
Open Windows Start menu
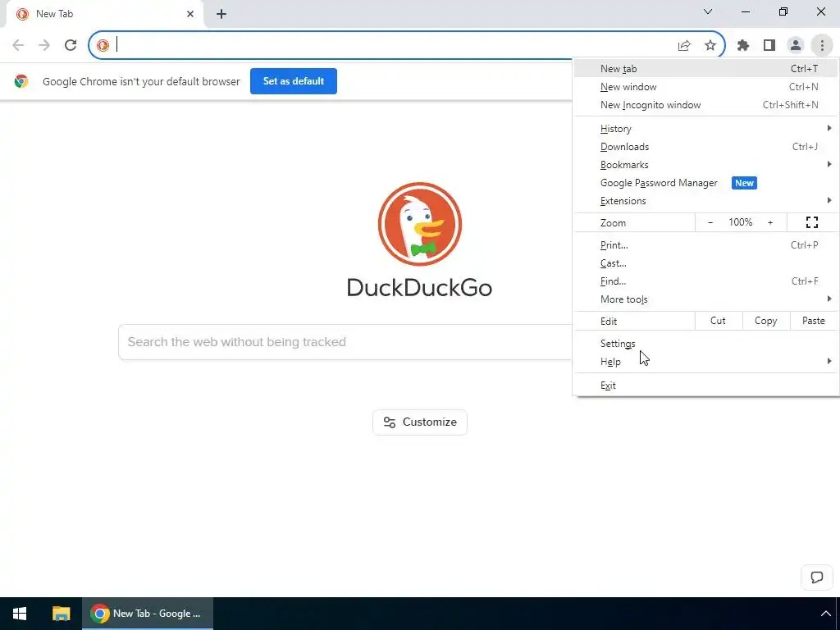click(20, 614)
